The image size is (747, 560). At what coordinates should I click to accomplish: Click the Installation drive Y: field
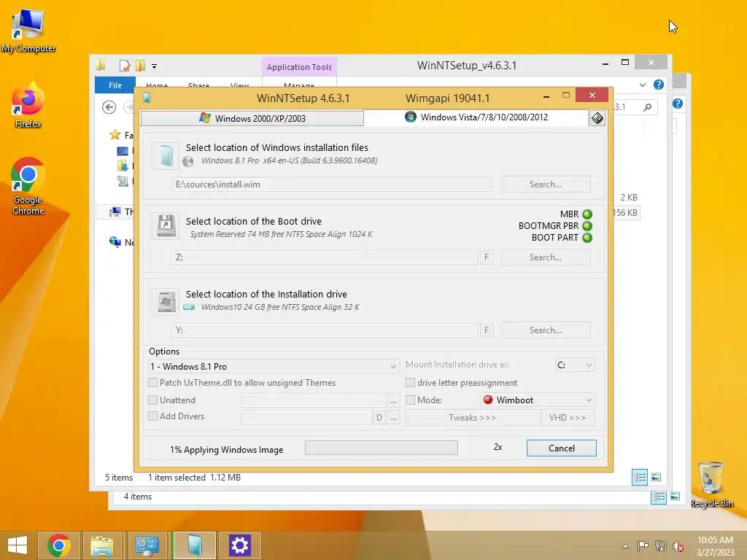click(325, 330)
